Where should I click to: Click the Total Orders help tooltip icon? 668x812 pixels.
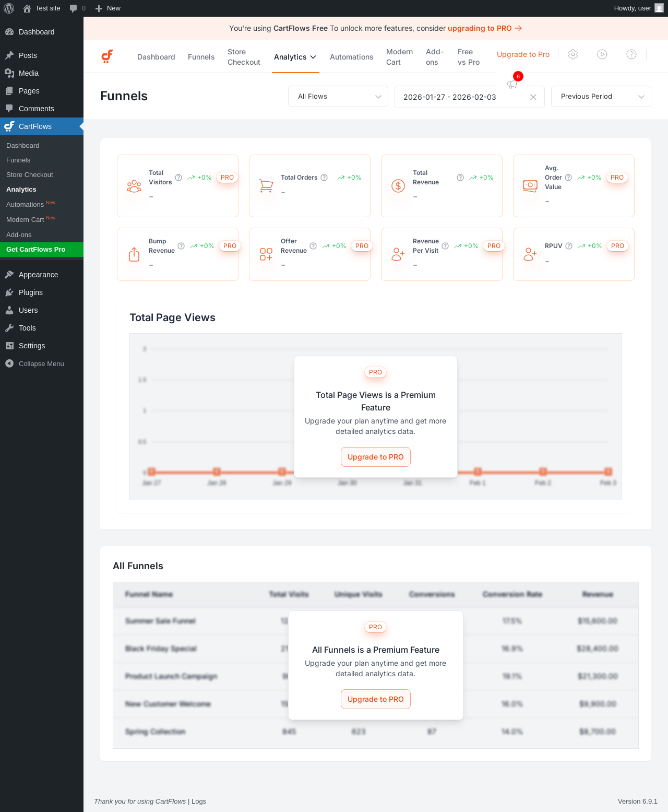tap(324, 178)
